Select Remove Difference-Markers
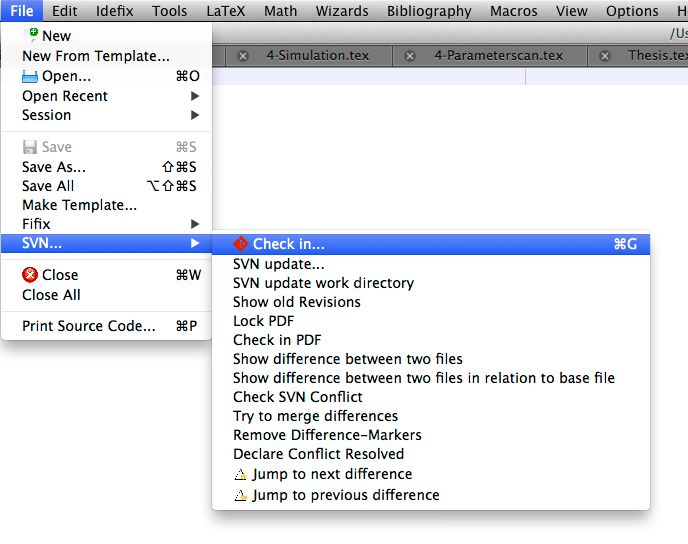Viewport: 688px width, 544px height. pyautogui.click(x=430, y=435)
